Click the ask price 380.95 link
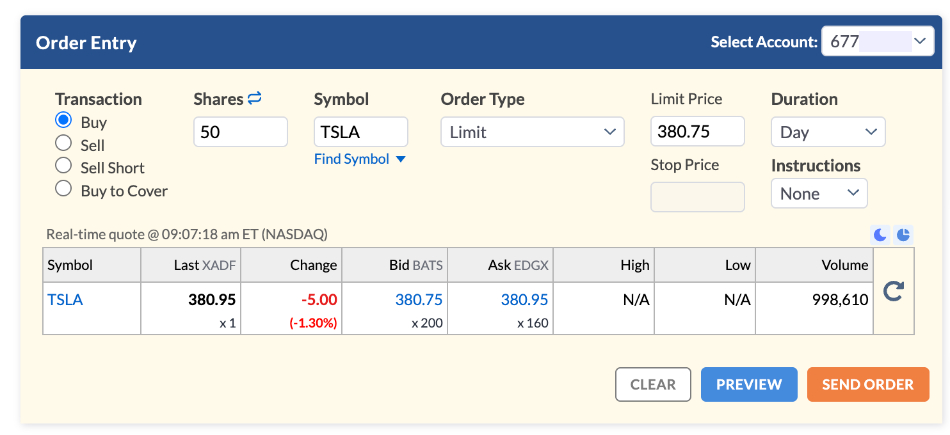Image resolution: width=950 pixels, height=435 pixels. (x=524, y=299)
